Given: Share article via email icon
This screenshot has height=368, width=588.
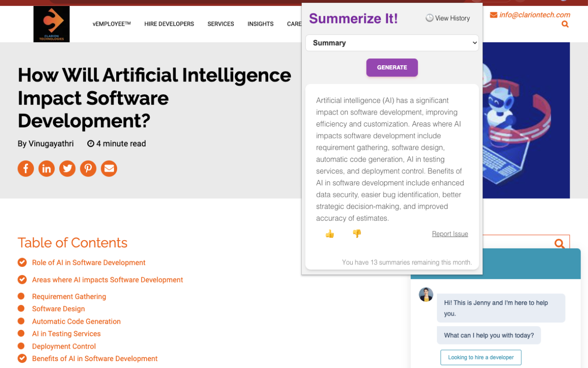Looking at the screenshot, I should 109,168.
